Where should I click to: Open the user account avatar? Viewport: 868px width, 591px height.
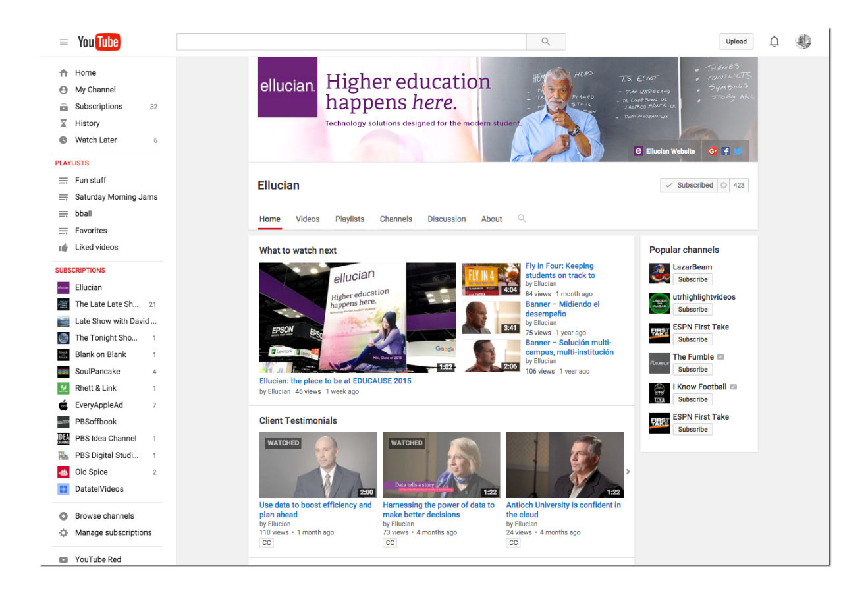click(x=803, y=42)
